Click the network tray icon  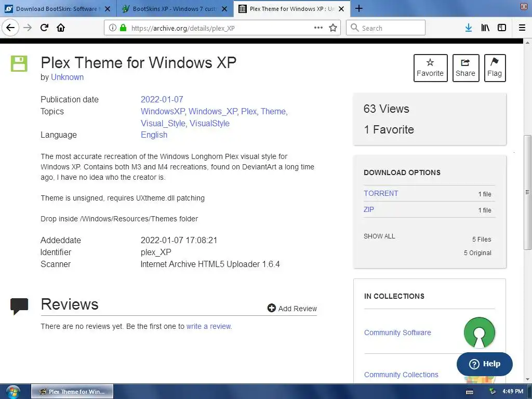tap(493, 392)
